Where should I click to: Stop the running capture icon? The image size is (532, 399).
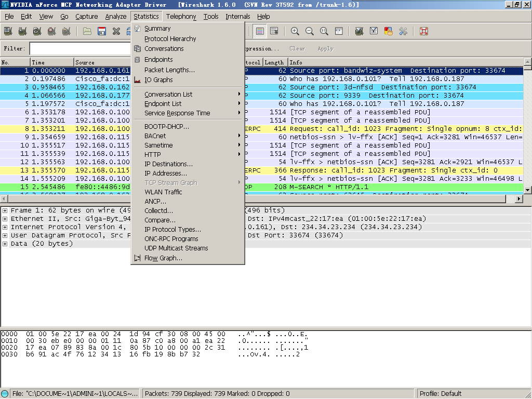click(52, 31)
